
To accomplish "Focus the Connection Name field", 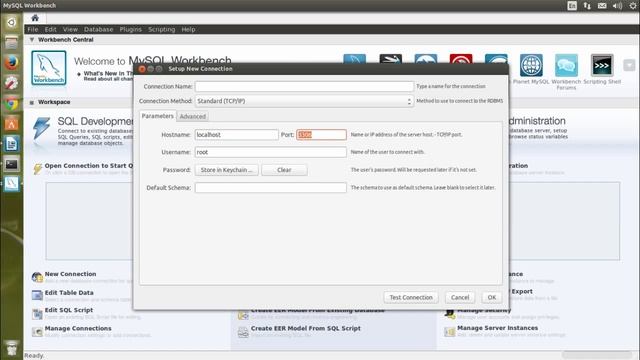I will pyautogui.click(x=304, y=87).
